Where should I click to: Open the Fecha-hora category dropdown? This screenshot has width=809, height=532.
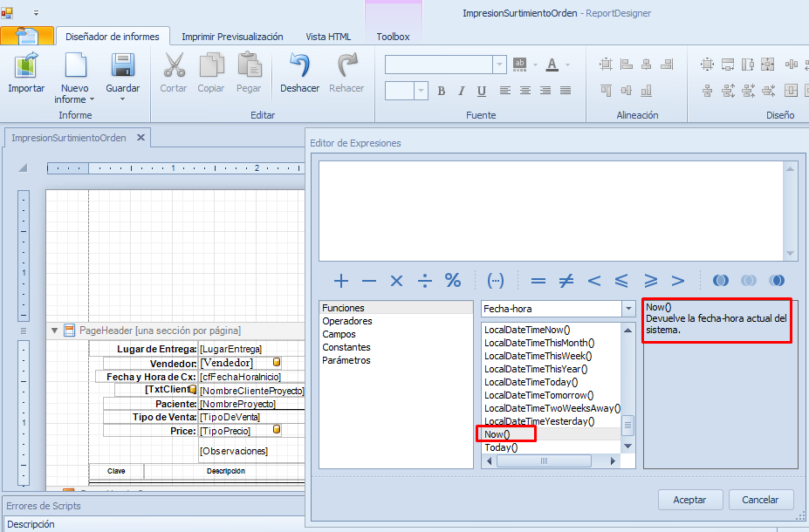(x=628, y=309)
